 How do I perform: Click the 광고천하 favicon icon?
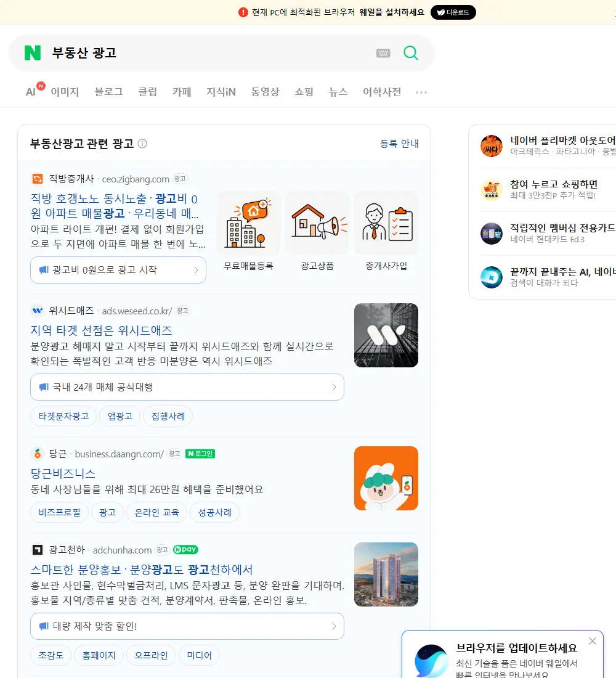[x=38, y=550]
